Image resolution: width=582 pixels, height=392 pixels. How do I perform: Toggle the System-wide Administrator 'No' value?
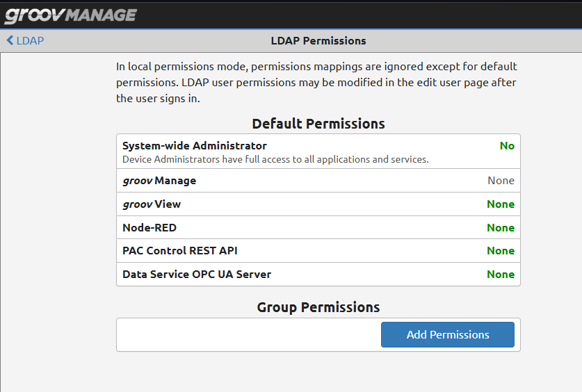(507, 146)
